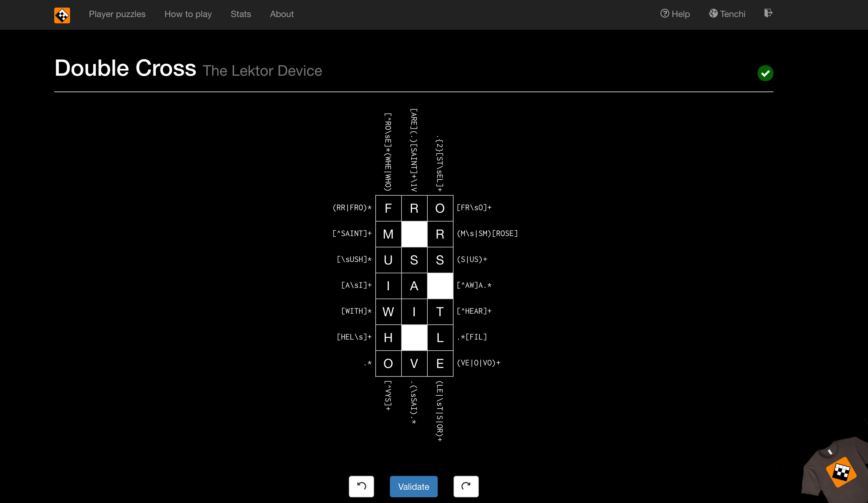Click the redo arrow icon below the grid
This screenshot has height=503, width=868.
[466, 487]
